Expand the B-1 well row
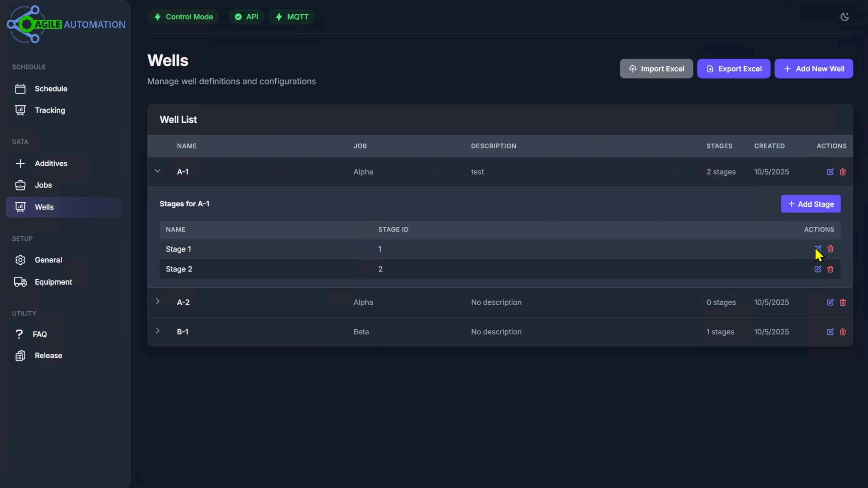 158,331
